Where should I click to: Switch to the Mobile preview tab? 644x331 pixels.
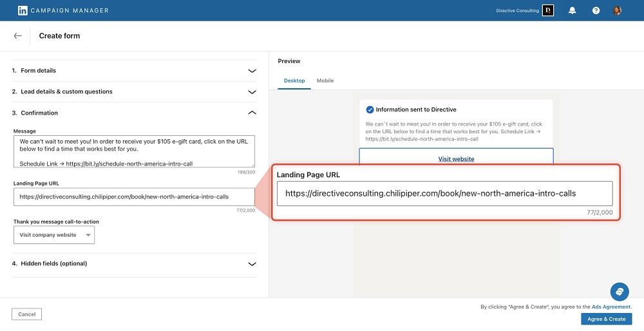(325, 80)
